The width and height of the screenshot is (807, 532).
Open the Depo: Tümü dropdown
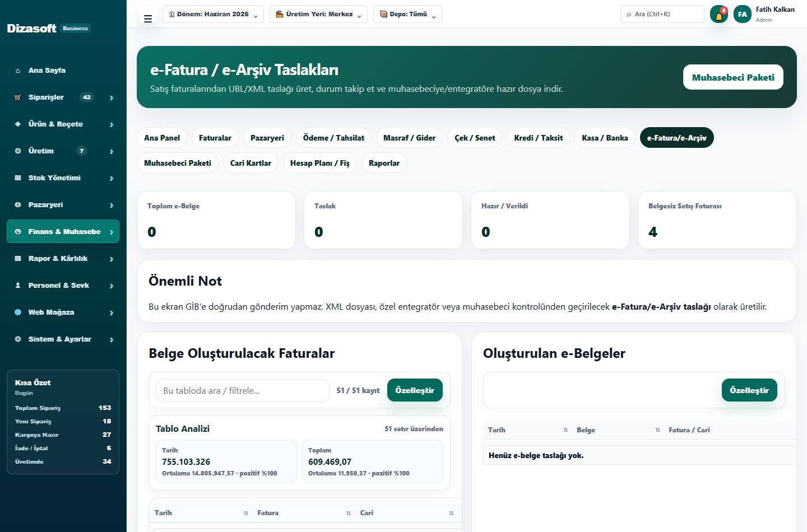point(407,14)
